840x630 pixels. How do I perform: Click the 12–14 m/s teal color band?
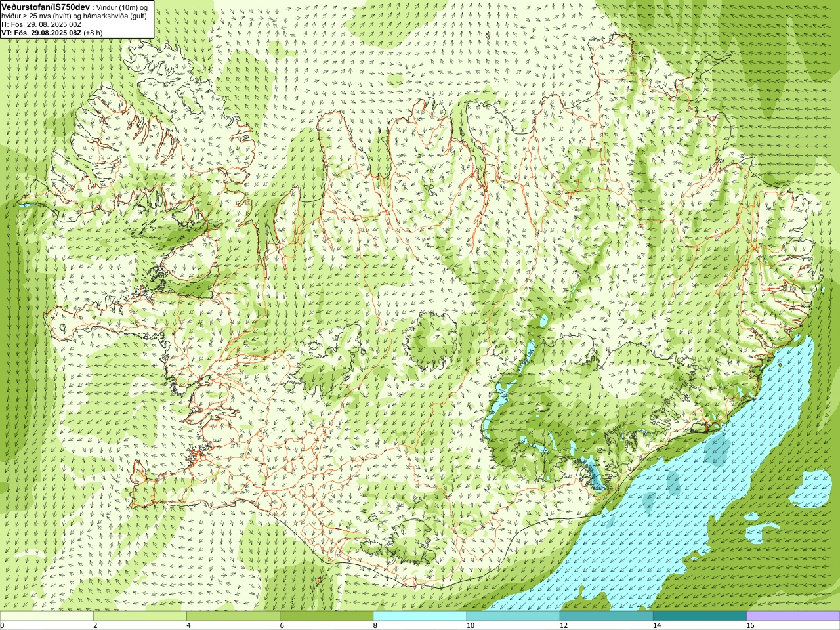coord(606,616)
